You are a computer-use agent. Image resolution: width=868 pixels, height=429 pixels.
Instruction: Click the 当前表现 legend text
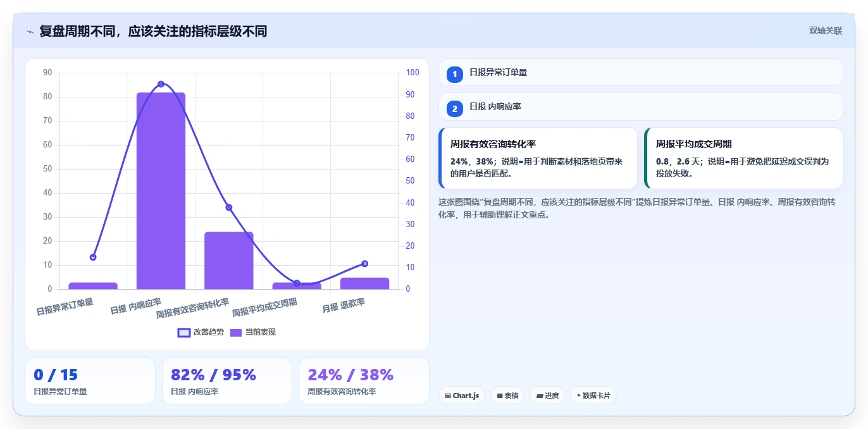(x=261, y=332)
